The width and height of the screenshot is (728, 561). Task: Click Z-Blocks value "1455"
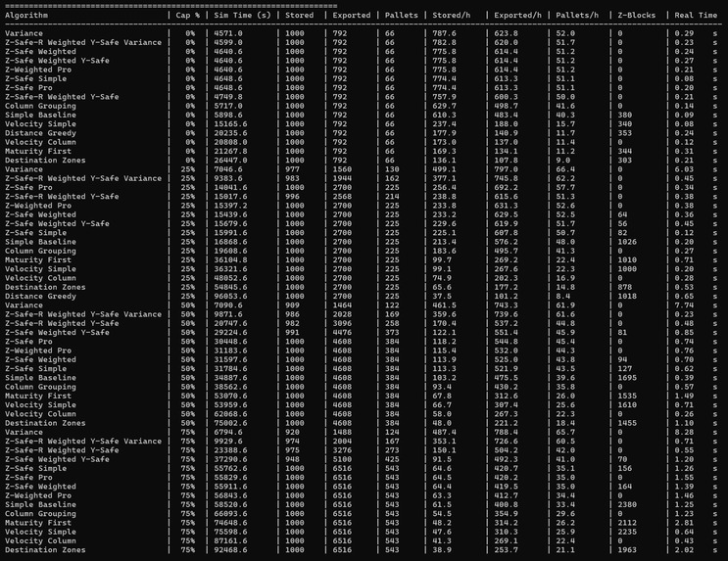coord(627,423)
